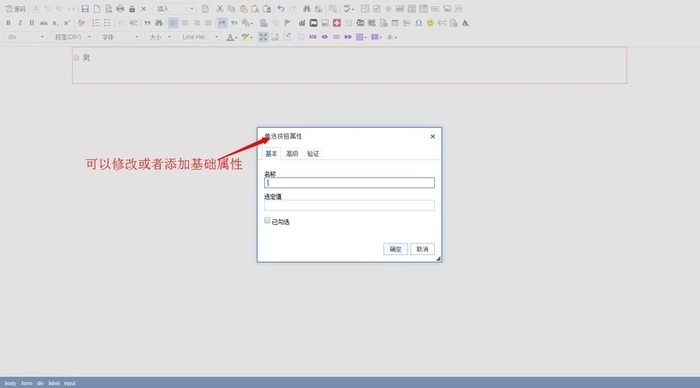Open the purple grid dropdown
The height and width of the screenshot is (388, 700).
pos(361,37)
